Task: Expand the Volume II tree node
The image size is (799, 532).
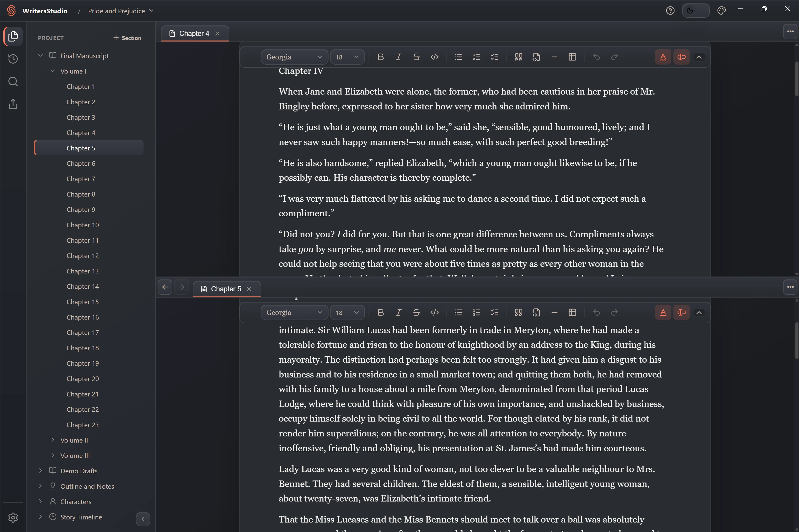Action: (x=53, y=440)
